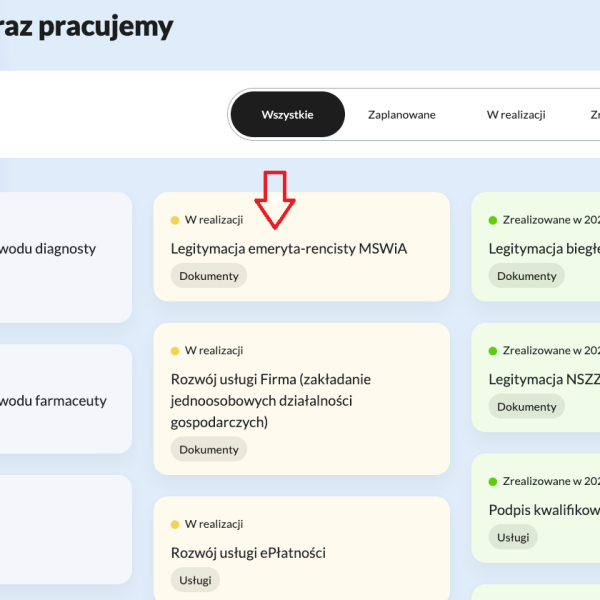Click Dokumenty tag on Legitymacja emeryta-rencisty card
The height and width of the screenshot is (600, 600).
tap(209, 276)
